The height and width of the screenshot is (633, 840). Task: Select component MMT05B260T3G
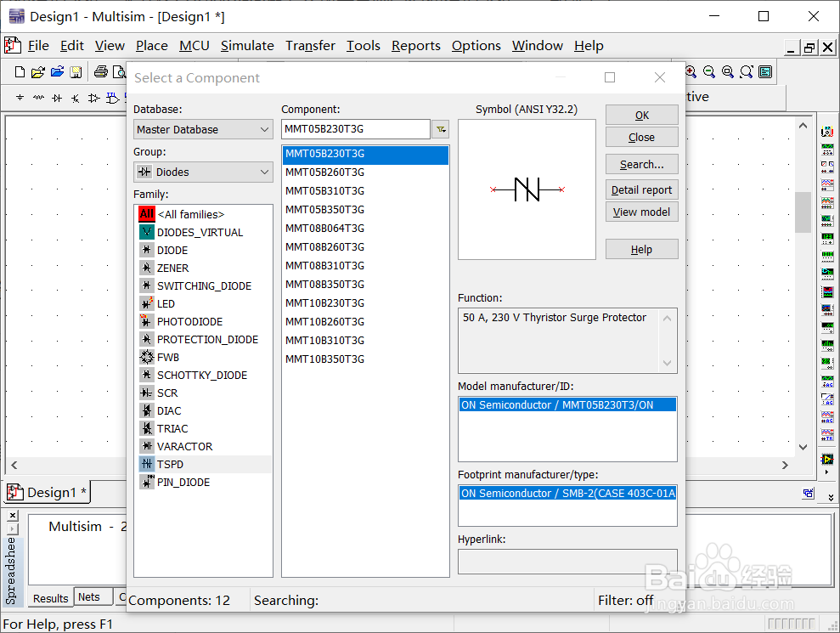click(365, 172)
